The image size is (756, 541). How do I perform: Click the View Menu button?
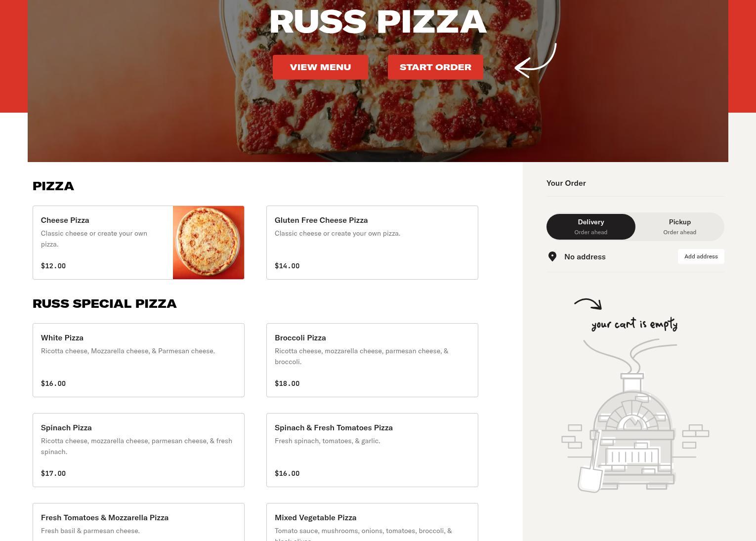(x=320, y=67)
